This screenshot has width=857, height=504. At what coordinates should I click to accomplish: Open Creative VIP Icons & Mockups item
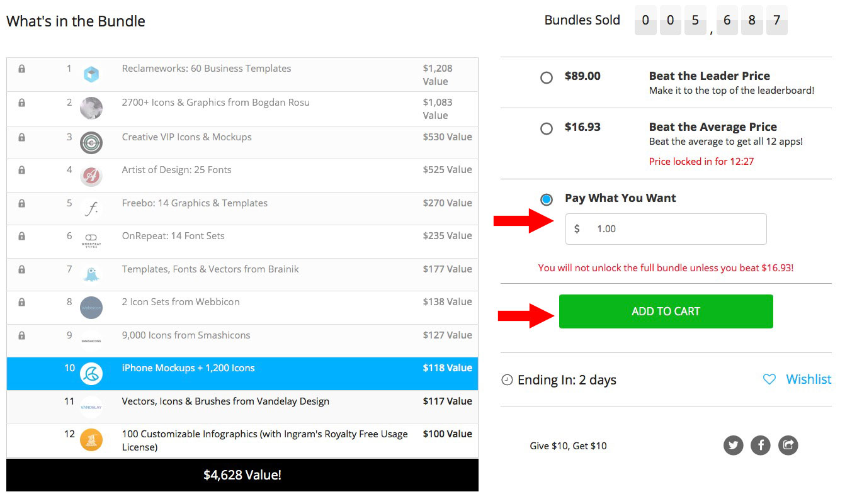[x=187, y=137]
